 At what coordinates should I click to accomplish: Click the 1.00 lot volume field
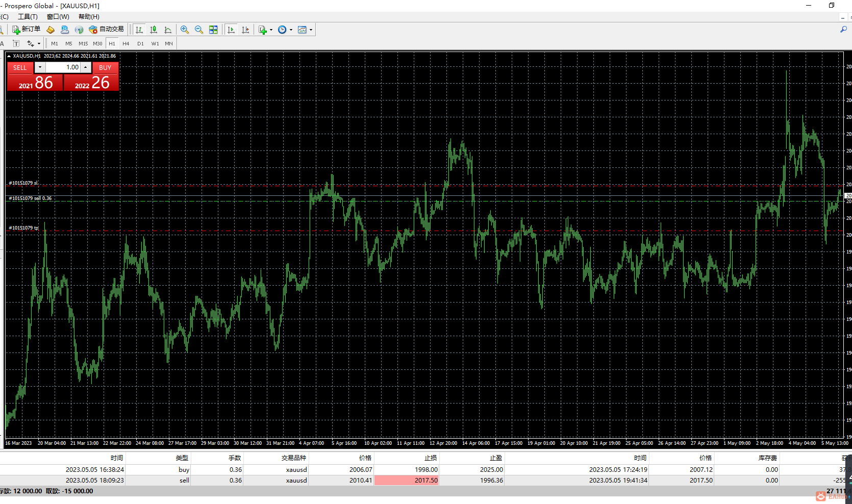click(63, 67)
